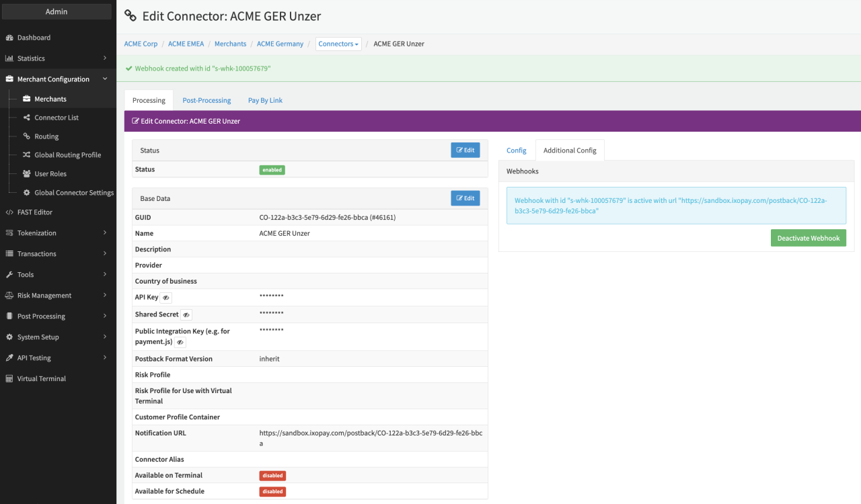861x504 pixels.
Task: Click the Statistics bar chart icon
Action: click(x=9, y=58)
